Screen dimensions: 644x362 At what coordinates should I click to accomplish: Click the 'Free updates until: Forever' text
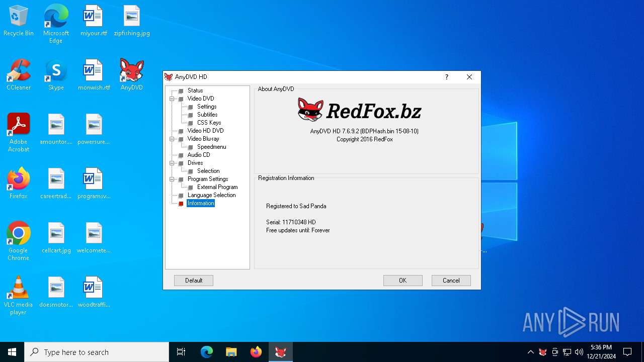tap(298, 230)
